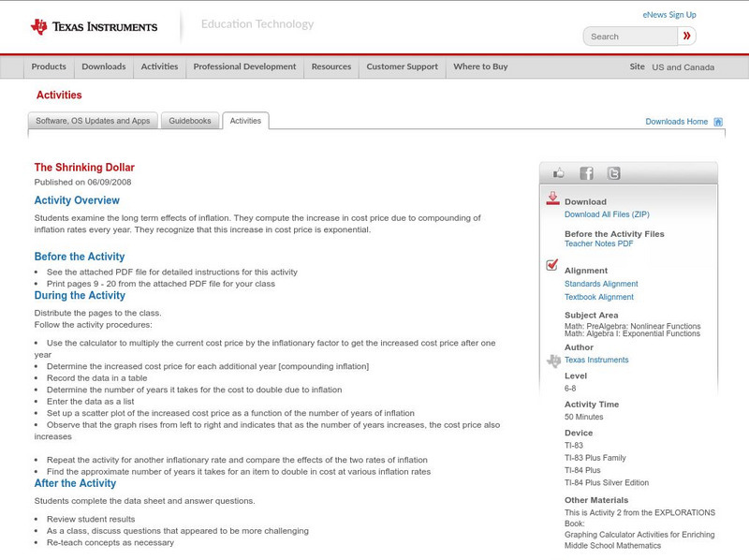Open Teacher Notes PDF link
Viewport: 749px width, 560px height.
pos(598,243)
